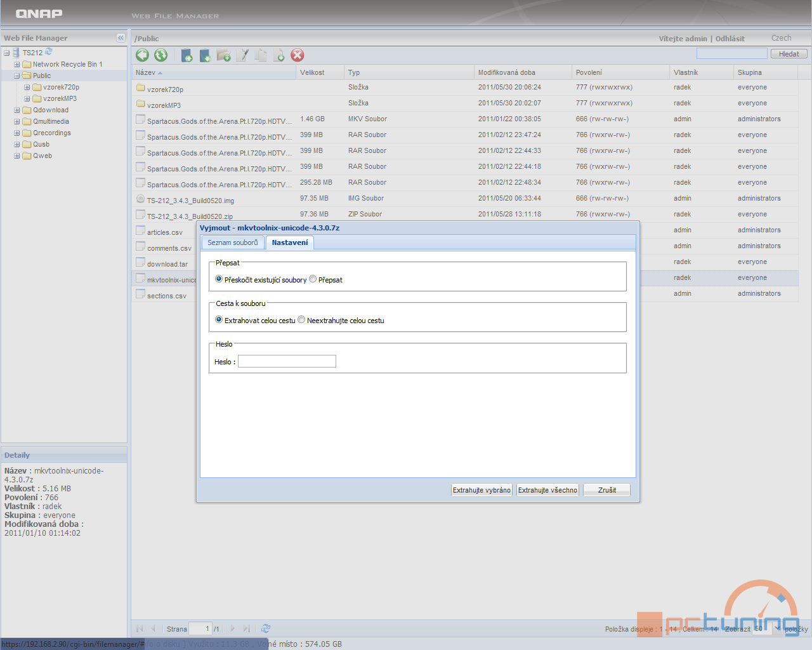Click file icon of sections.csv
This screenshot has height=650, width=812.
point(141,294)
